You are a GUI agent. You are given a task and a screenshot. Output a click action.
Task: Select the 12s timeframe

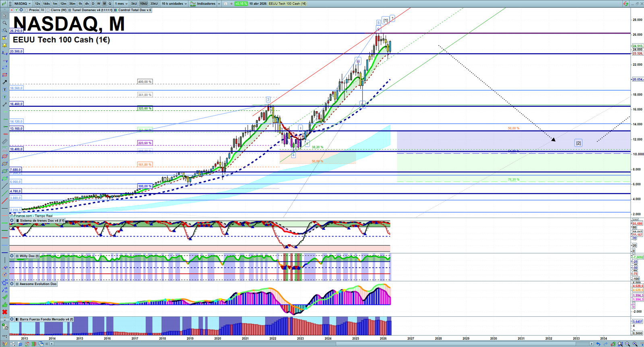coord(37,4)
